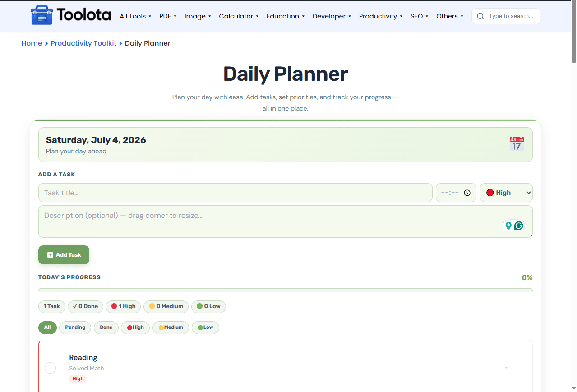Expand the Others menu

pyautogui.click(x=450, y=16)
